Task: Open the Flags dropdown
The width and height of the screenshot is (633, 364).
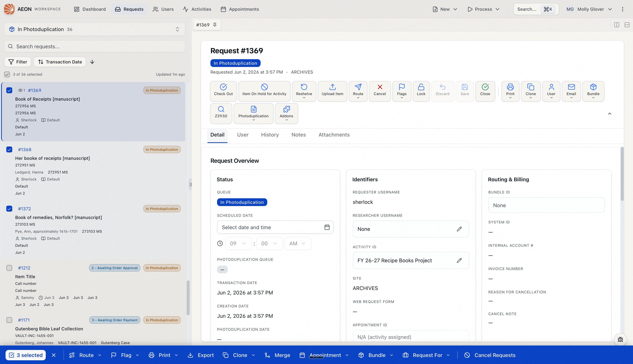Action: click(402, 91)
